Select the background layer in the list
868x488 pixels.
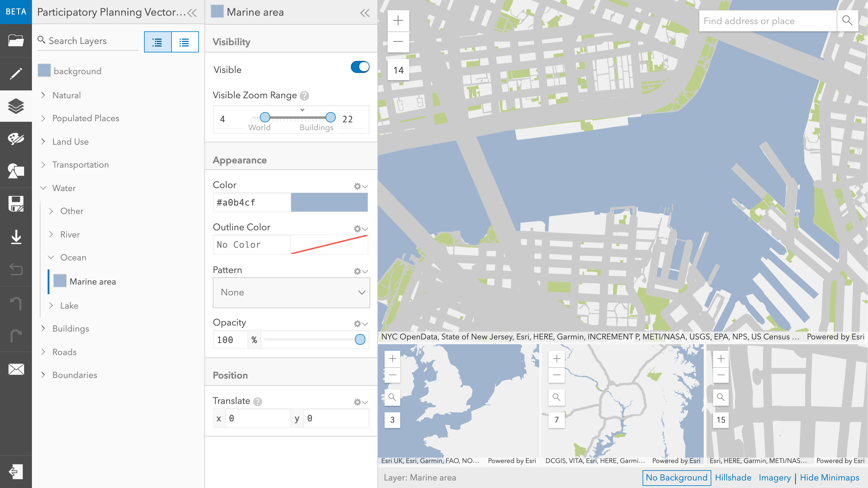point(77,71)
